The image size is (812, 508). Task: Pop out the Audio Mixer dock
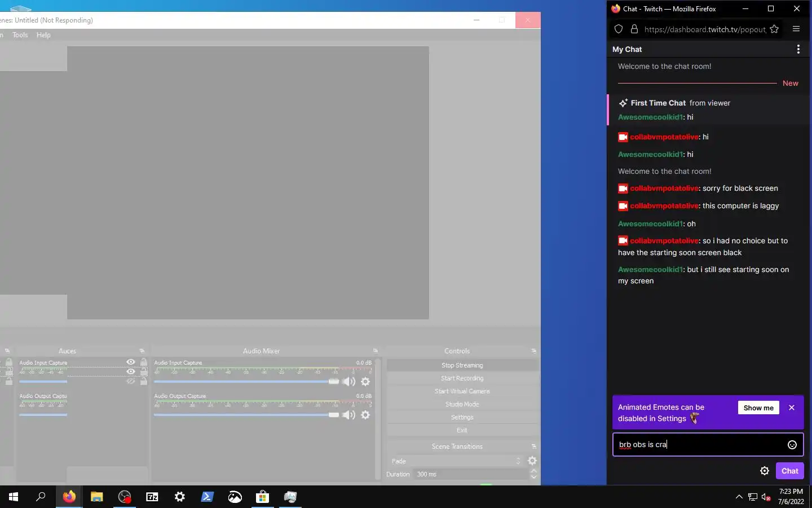[x=376, y=351]
